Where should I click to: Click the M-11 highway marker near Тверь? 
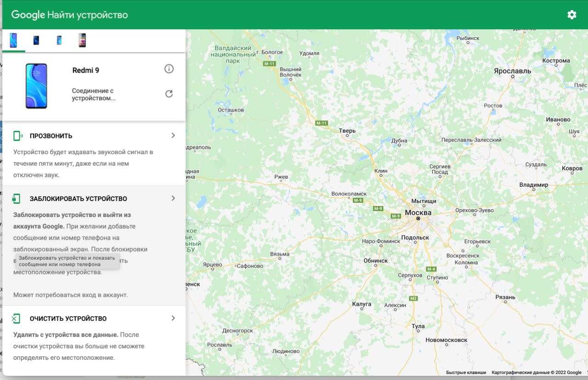click(x=322, y=123)
